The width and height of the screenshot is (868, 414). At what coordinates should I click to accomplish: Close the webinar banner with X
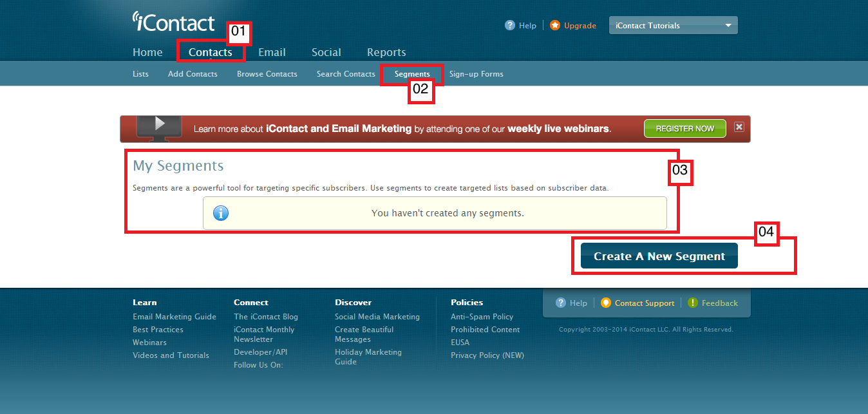(739, 127)
